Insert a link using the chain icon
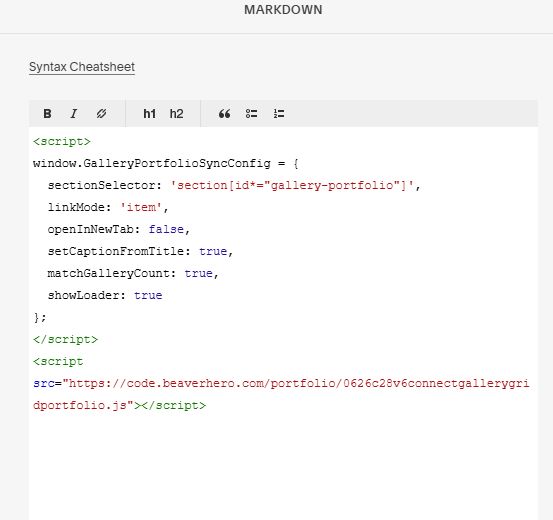553x520 pixels. [x=101, y=114]
